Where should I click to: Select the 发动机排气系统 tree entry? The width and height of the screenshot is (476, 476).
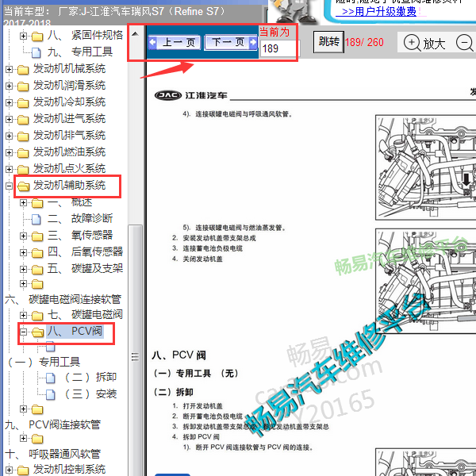(69, 135)
